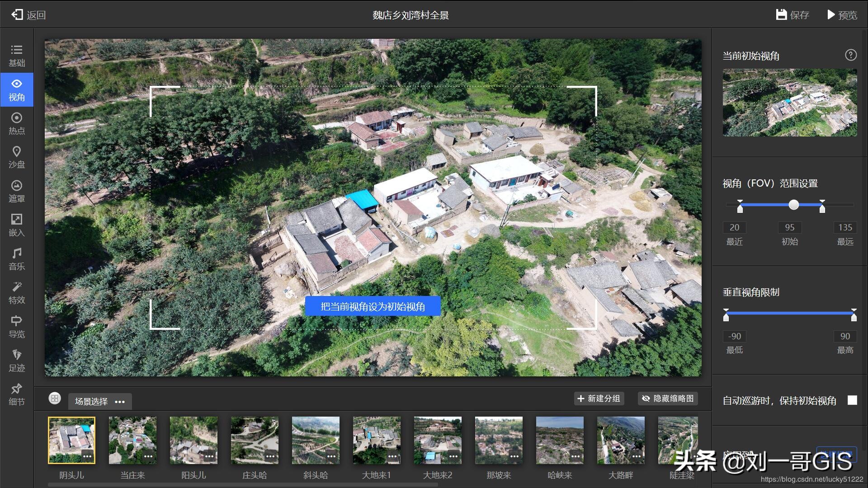
Task: Select the 特效 effects wand tool
Action: 17,293
